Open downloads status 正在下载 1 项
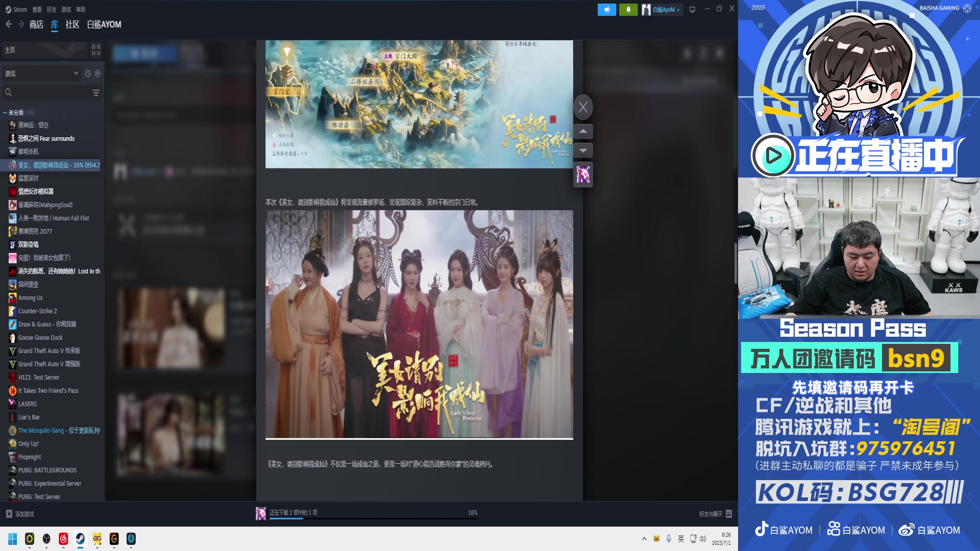 pos(293,512)
